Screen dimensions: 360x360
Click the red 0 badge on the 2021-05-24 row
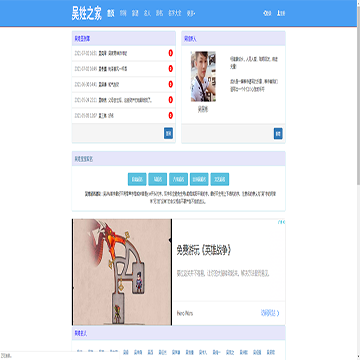171,100
